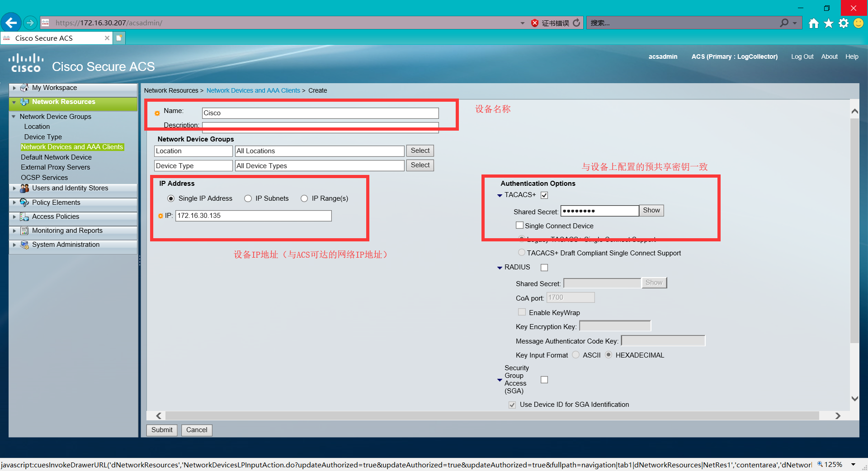Select IP Subnets radio button
Viewport: 868px width, 471px height.
click(x=248, y=198)
